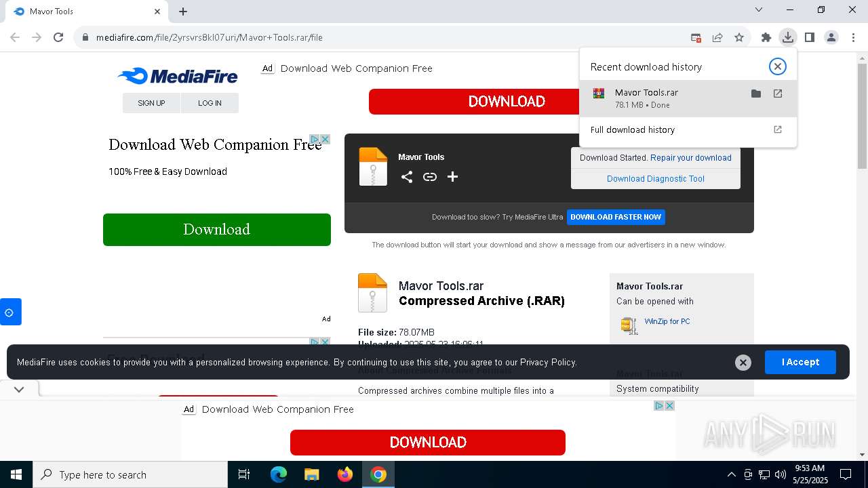This screenshot has width=868, height=488.
Task: Add Mavor Tools to your account with plus
Action: (x=453, y=177)
